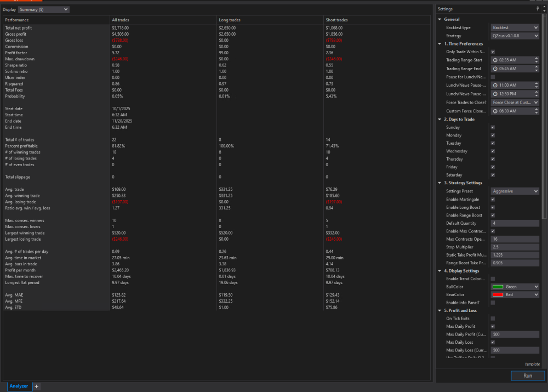Toggle the Enable Info Panel checkbox
Screen dimensions: 548x392
(x=493, y=303)
